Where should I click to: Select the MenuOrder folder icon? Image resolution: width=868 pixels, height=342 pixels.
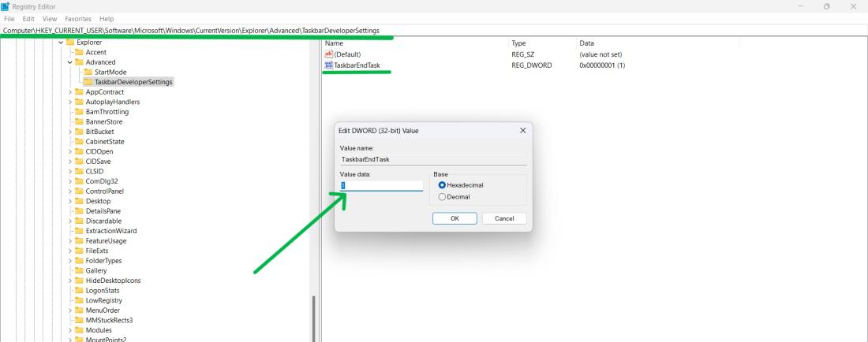click(79, 310)
